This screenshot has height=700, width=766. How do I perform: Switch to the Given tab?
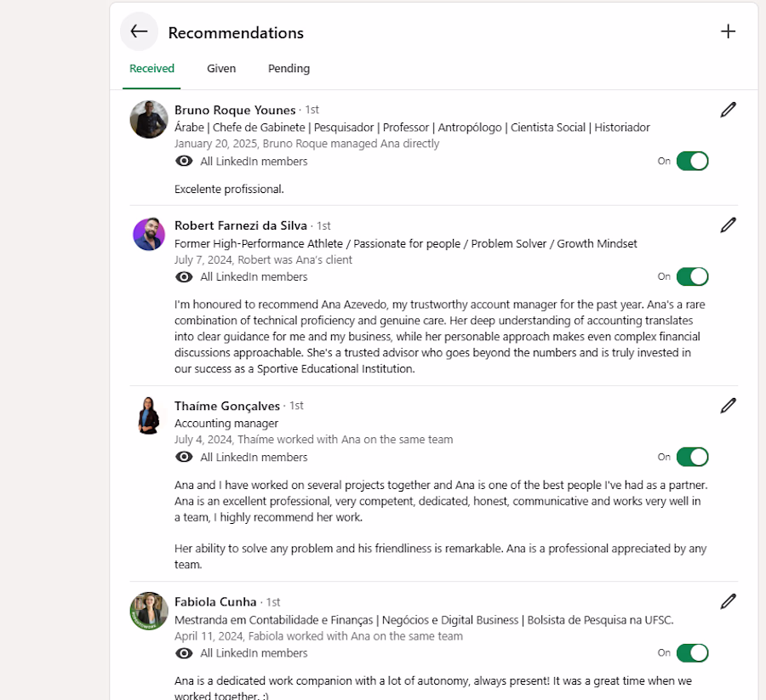pyautogui.click(x=221, y=69)
